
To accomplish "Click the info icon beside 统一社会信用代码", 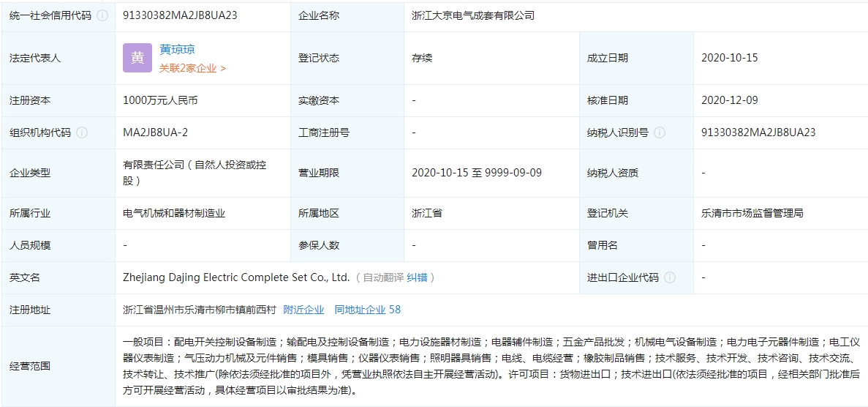I will 102,15.
